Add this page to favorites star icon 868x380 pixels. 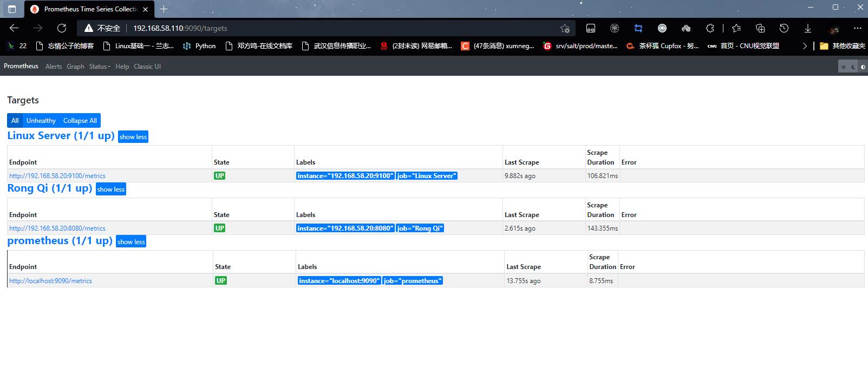click(565, 28)
